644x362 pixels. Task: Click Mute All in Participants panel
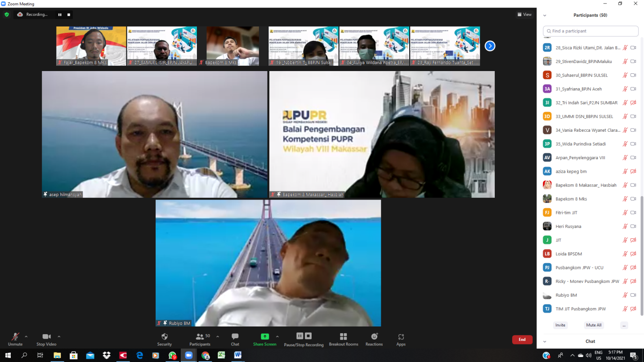pos(594,325)
